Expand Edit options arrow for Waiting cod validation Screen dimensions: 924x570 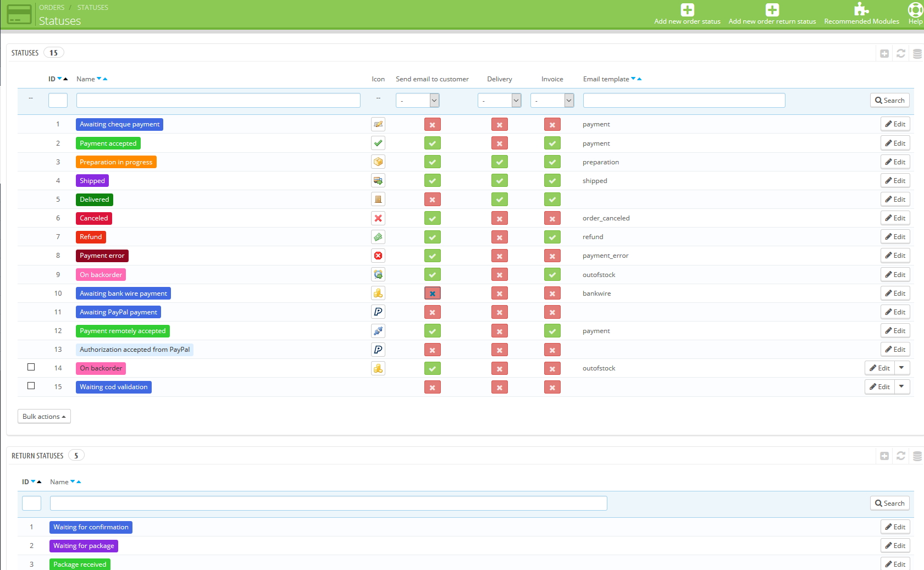[x=902, y=386]
